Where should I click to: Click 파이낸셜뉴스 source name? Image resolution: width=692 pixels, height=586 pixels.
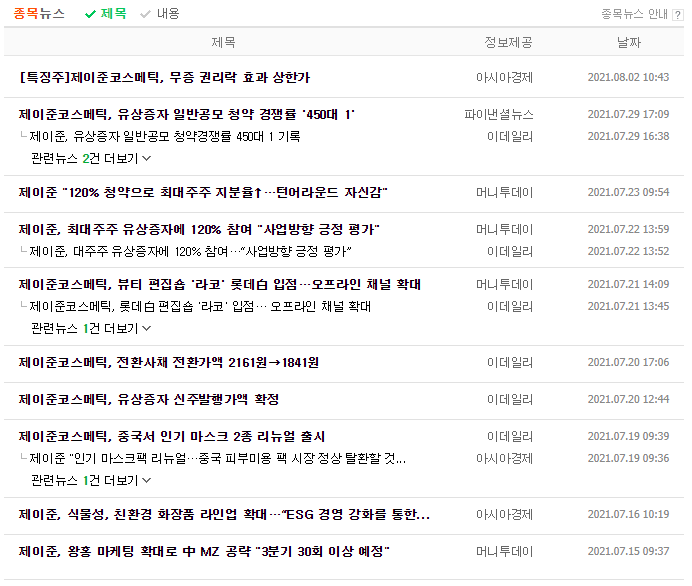[499, 115]
